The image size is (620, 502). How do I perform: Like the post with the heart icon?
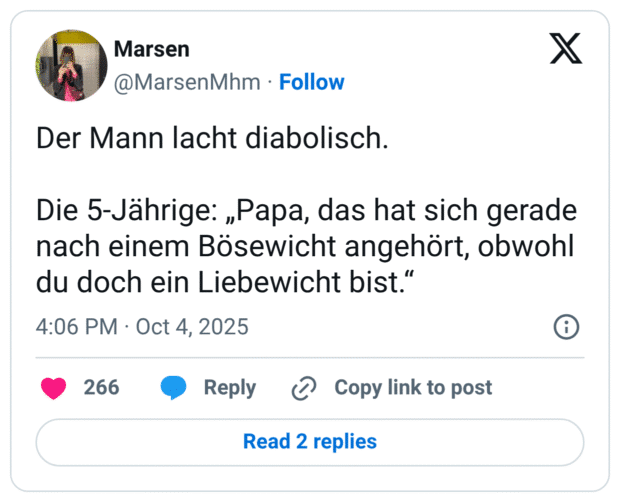point(53,388)
